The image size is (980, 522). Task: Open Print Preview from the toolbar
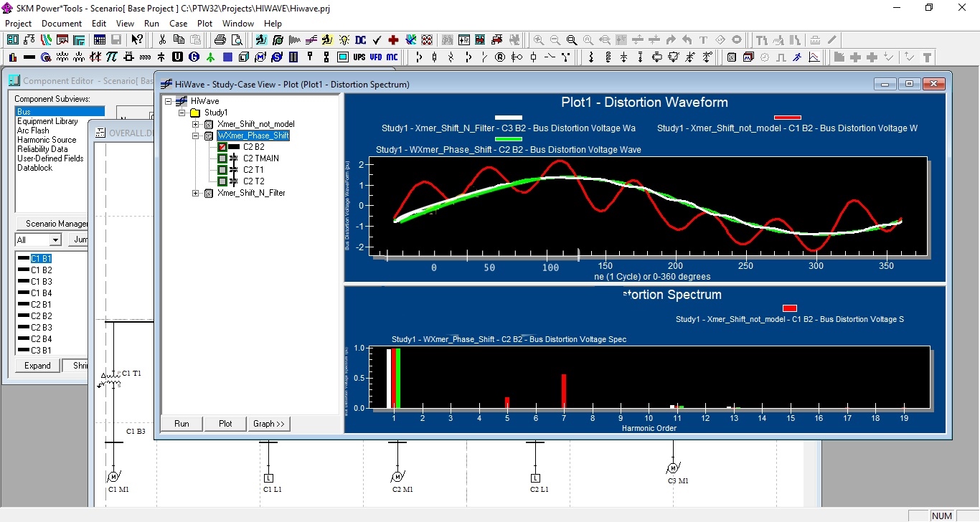pyautogui.click(x=237, y=40)
